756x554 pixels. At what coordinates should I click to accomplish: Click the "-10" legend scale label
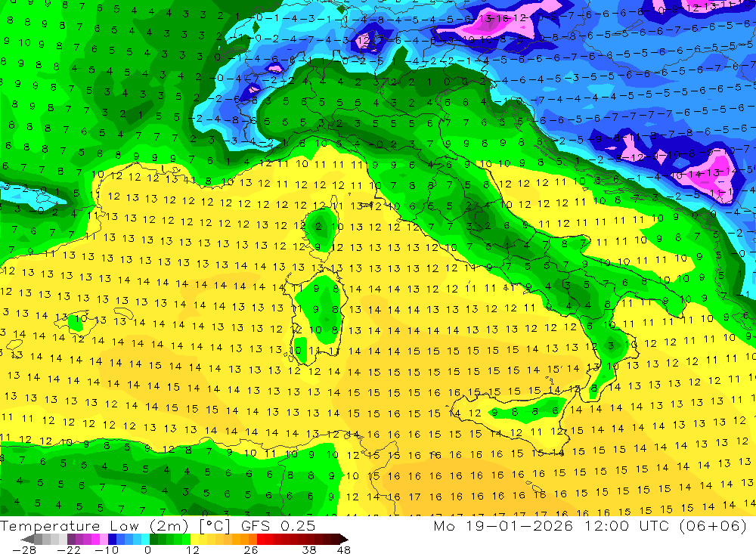[x=106, y=549]
